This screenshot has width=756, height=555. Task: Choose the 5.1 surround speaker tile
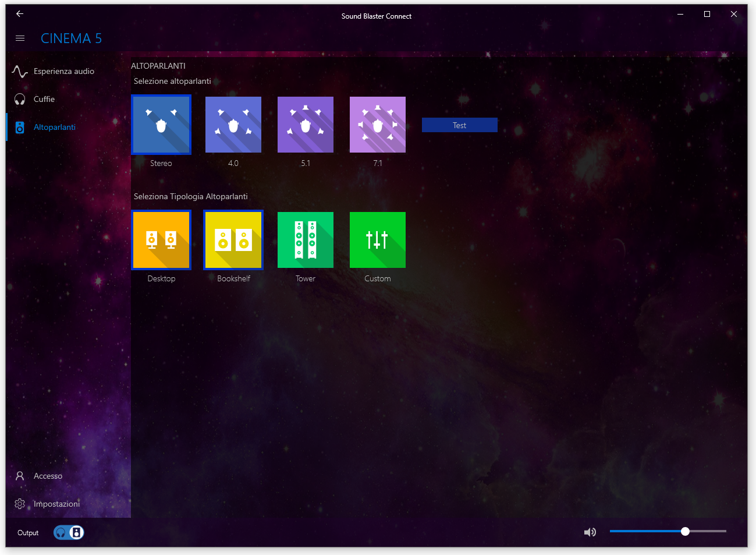coord(306,125)
